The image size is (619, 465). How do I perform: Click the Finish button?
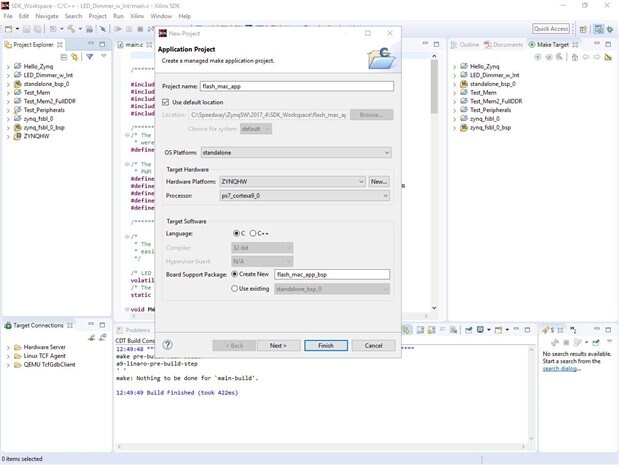326,345
